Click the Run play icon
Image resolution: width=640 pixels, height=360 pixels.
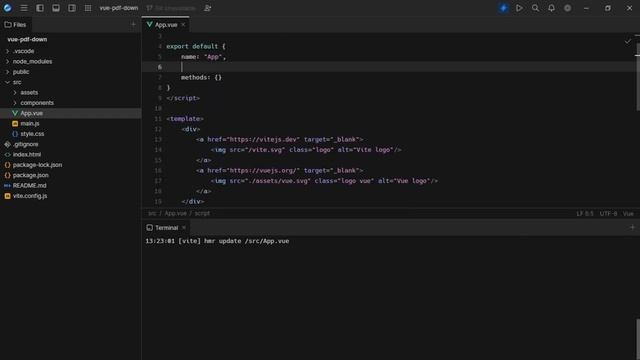click(x=519, y=8)
